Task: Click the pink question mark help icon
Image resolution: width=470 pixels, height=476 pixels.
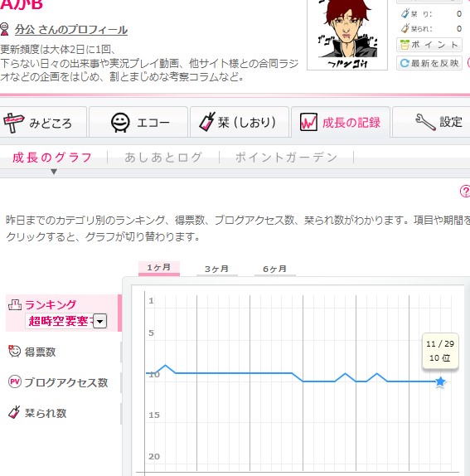Action: (x=465, y=192)
